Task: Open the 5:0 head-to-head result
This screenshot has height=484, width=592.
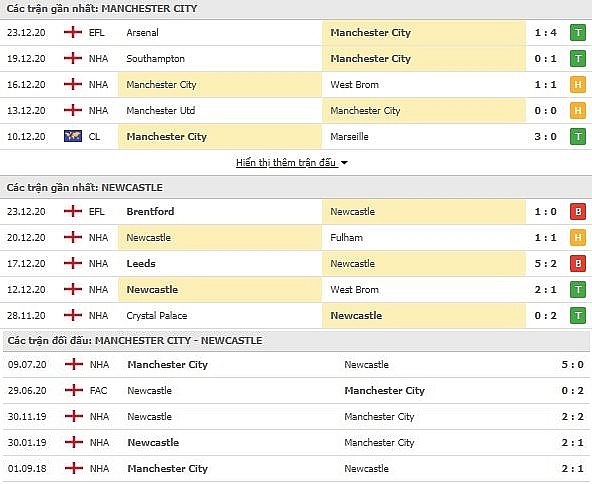Action: click(572, 365)
